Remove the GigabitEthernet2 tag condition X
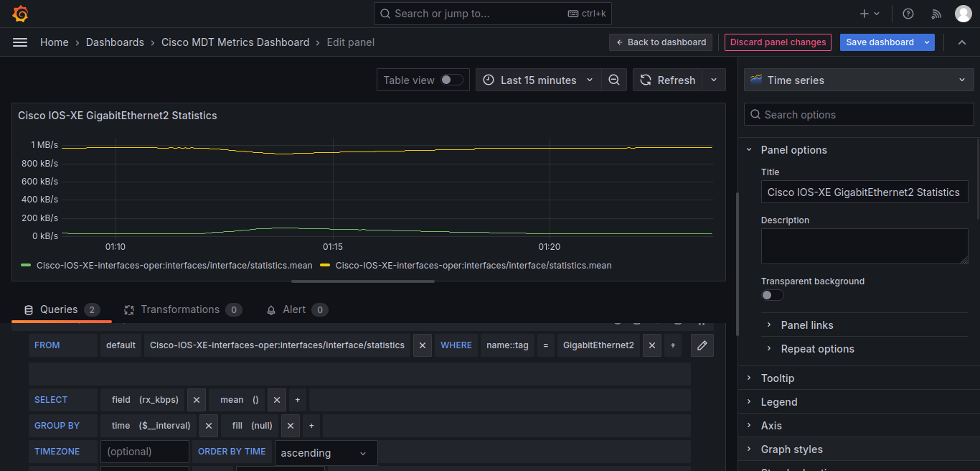 (651, 345)
